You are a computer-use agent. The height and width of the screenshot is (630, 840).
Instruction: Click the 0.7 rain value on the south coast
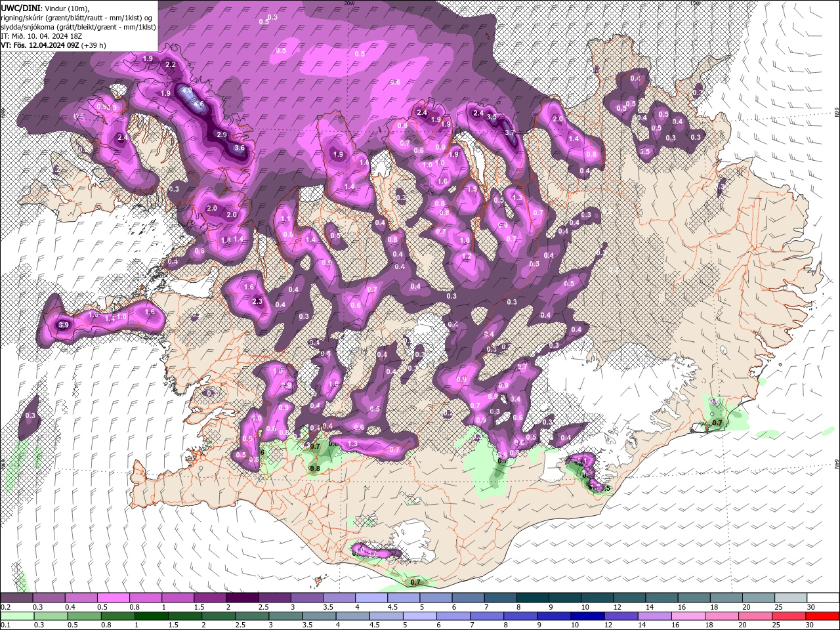pos(415,582)
